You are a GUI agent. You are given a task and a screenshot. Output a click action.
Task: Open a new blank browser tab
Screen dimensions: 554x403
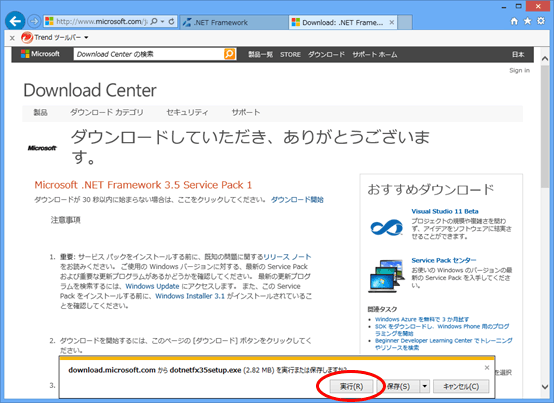coord(405,22)
